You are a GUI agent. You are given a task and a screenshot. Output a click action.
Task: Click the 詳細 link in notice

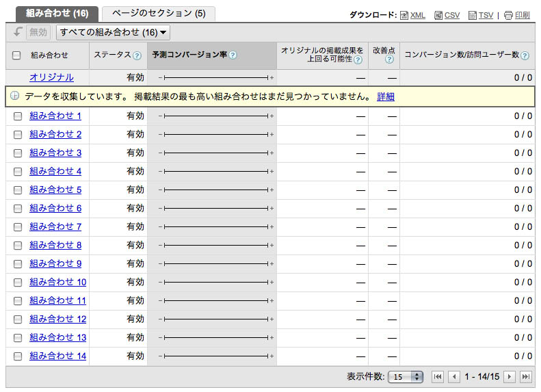386,97
